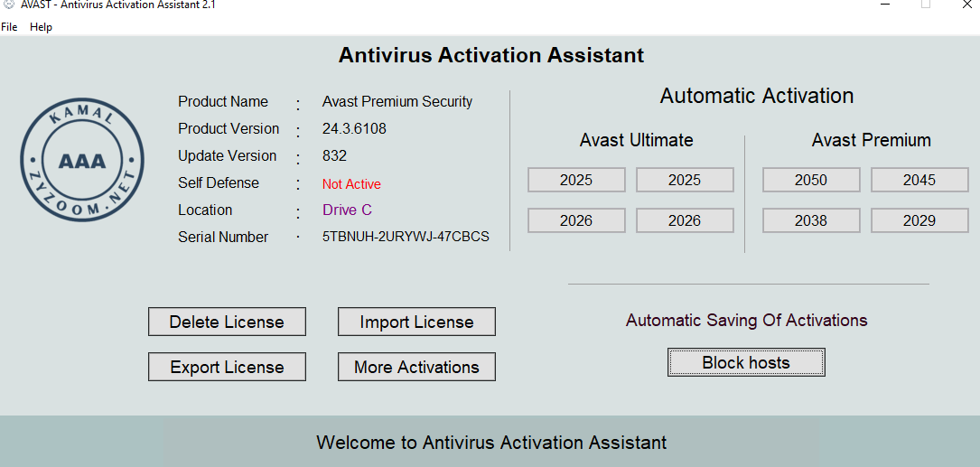Screen dimensions: 980x467
Task: Click the Serial Number label
Action: (223, 237)
